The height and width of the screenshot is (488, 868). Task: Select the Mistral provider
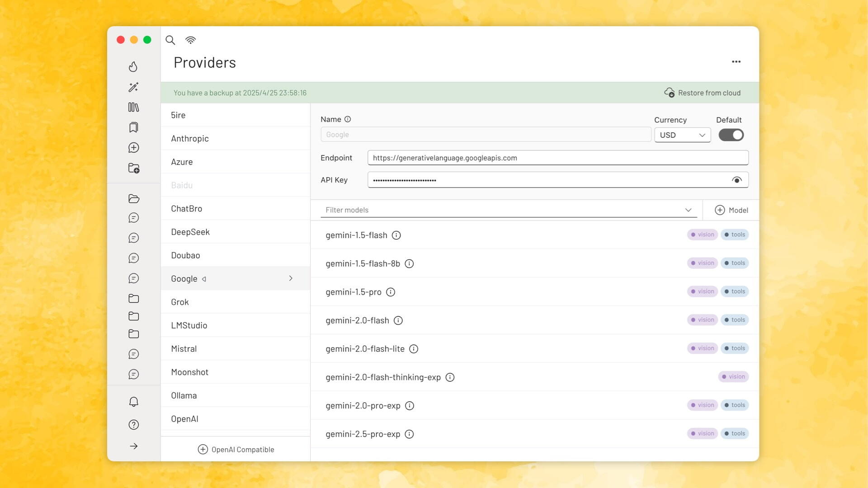(235, 349)
